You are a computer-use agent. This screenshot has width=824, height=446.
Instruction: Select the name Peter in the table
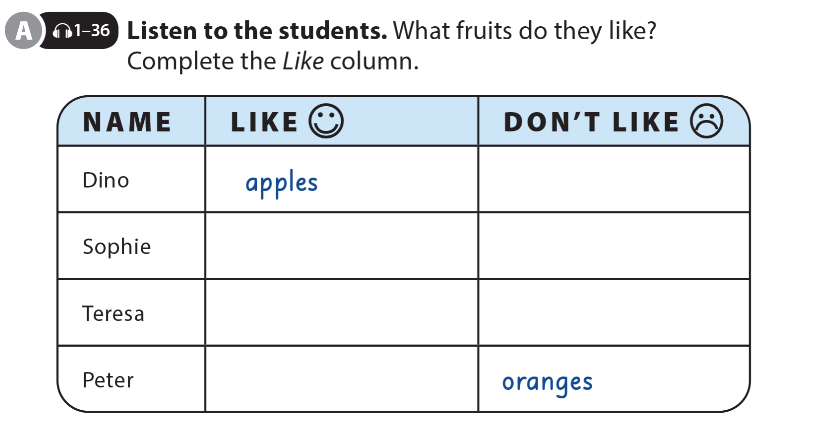click(x=108, y=380)
